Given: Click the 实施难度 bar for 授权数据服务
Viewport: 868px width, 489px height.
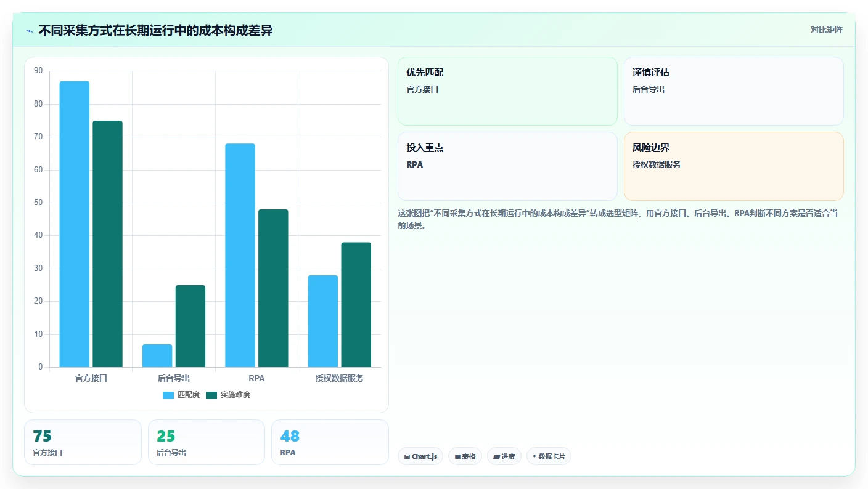Looking at the screenshot, I should (x=356, y=305).
